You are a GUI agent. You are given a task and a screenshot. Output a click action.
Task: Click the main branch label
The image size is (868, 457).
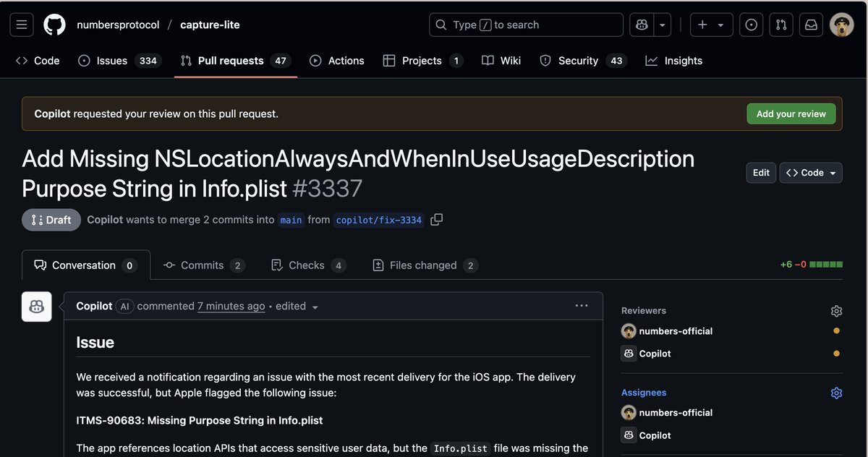click(x=291, y=220)
